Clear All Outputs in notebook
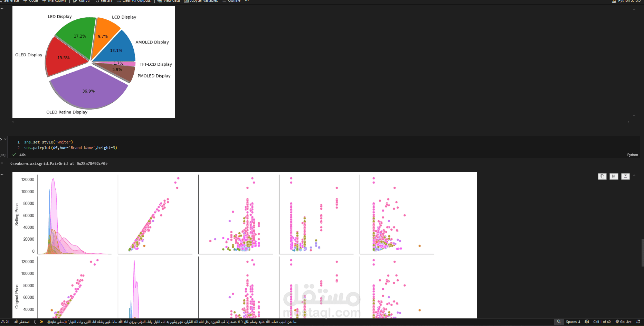This screenshot has height=326, width=644. point(134,1)
